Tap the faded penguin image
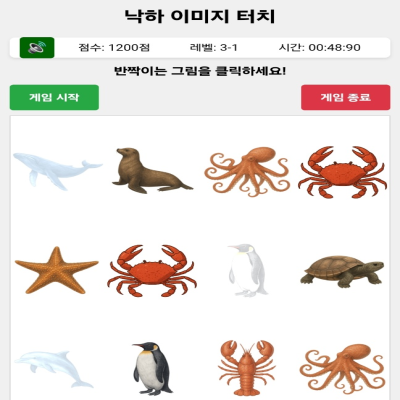 247,270
